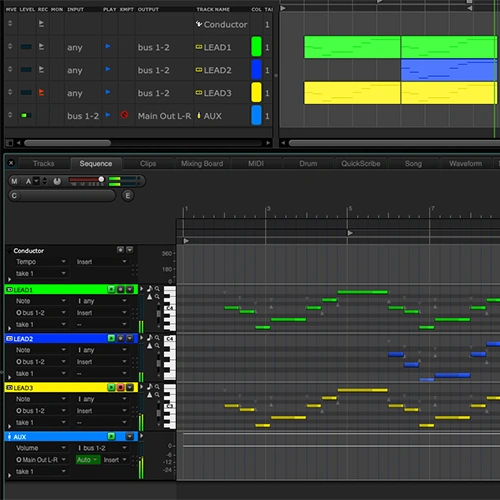
Task: Click the blue LEAD2 clip in the overview
Action: 449,70
